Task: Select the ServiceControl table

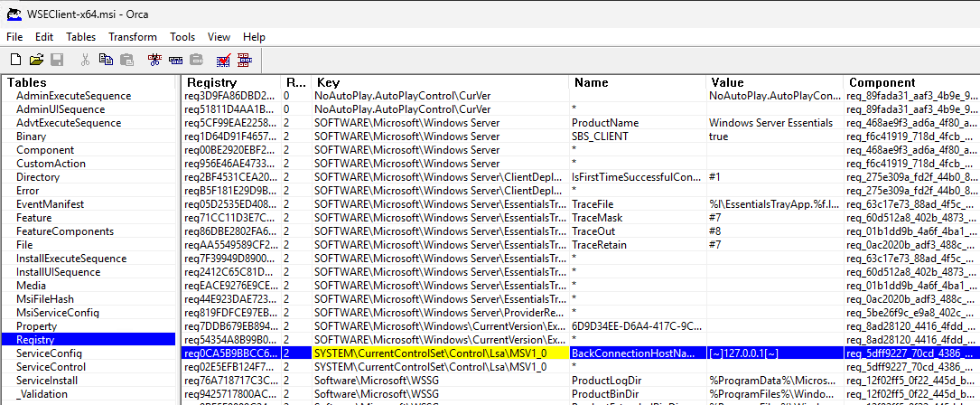Action: [51, 367]
